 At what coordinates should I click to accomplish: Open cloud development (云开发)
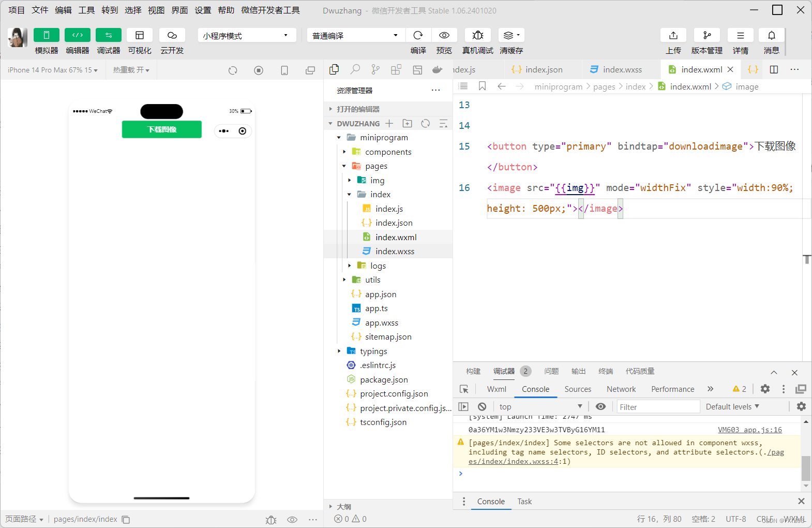click(x=172, y=35)
